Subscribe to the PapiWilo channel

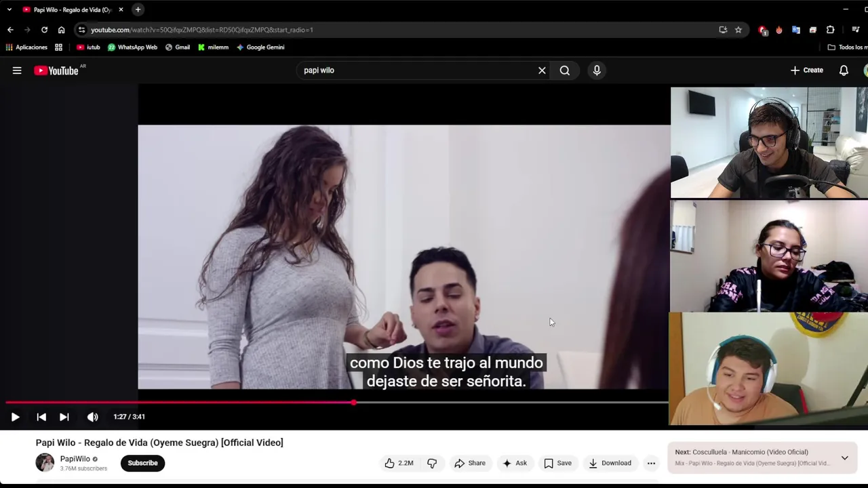142,463
